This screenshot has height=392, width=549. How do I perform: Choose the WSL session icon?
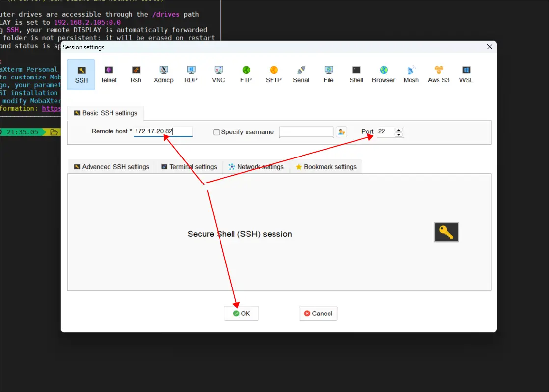466,75
